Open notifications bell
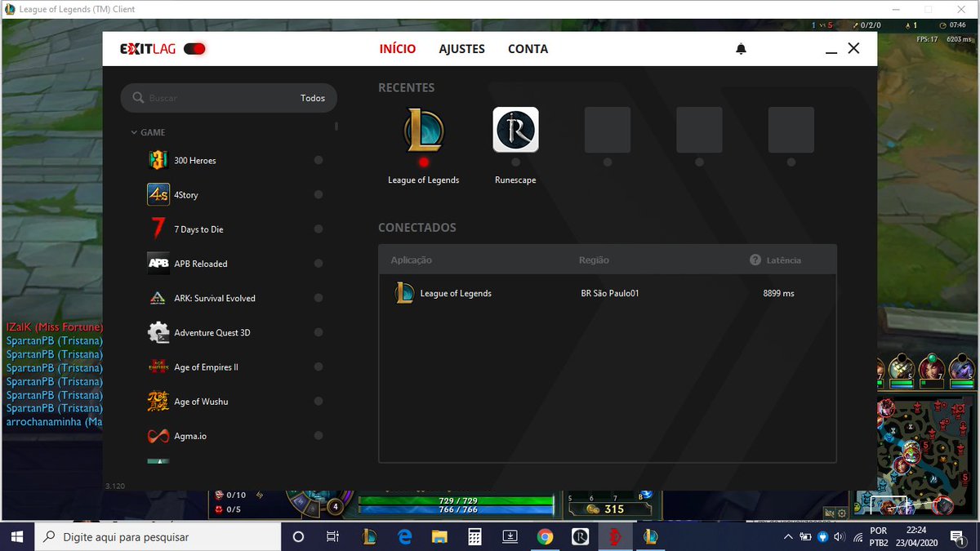Image resolution: width=980 pixels, height=551 pixels. [x=741, y=49]
